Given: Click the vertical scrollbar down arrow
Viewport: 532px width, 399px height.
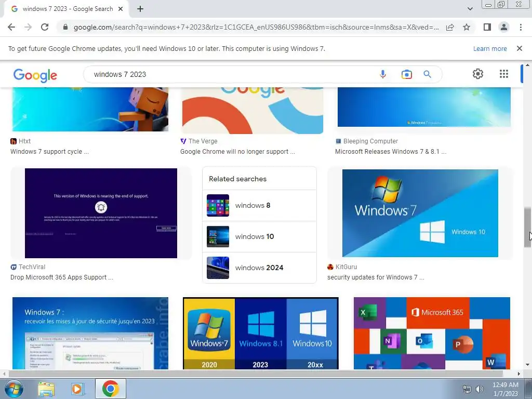Looking at the screenshot, I should coord(527,365).
